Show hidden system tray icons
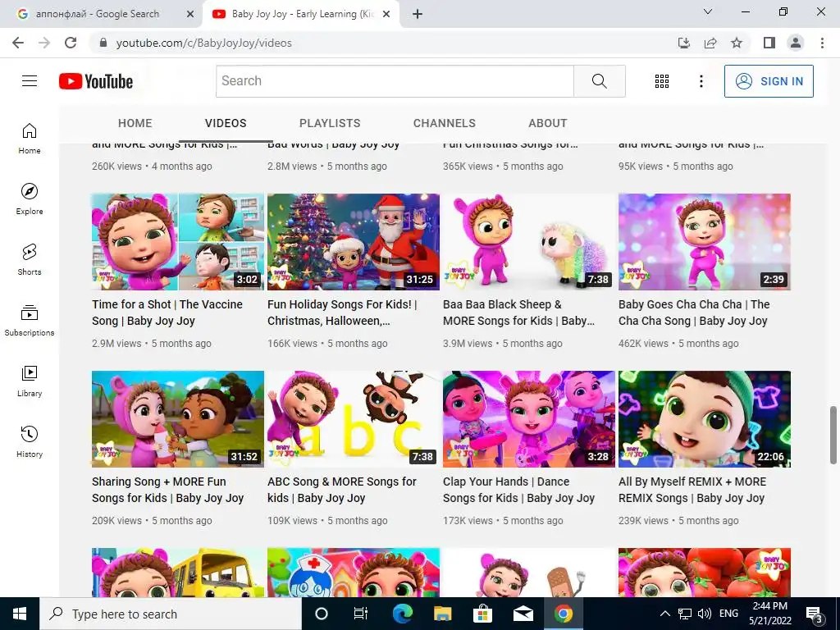 coord(664,614)
